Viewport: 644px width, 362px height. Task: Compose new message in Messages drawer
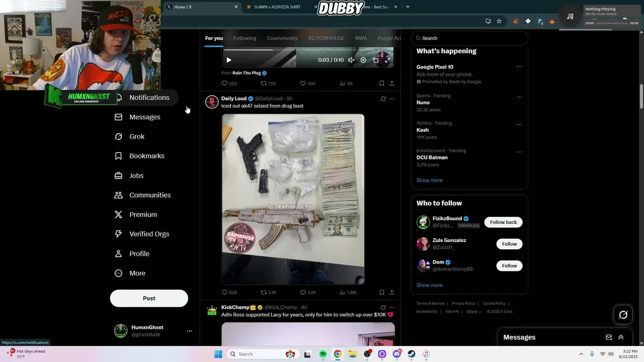tap(609, 337)
